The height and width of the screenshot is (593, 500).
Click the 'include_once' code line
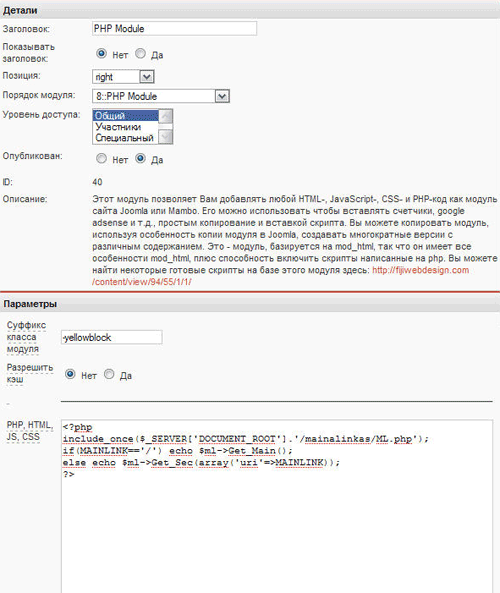coord(246,439)
